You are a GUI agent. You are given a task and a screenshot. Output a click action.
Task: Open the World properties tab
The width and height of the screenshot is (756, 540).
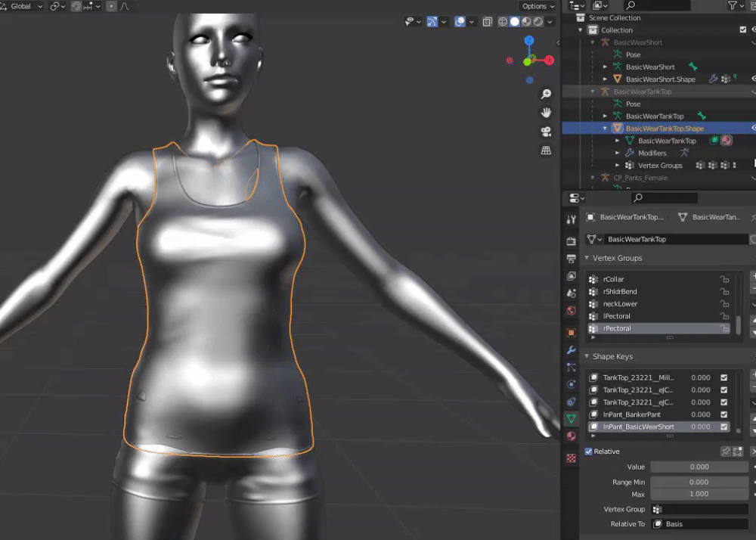[x=572, y=311]
